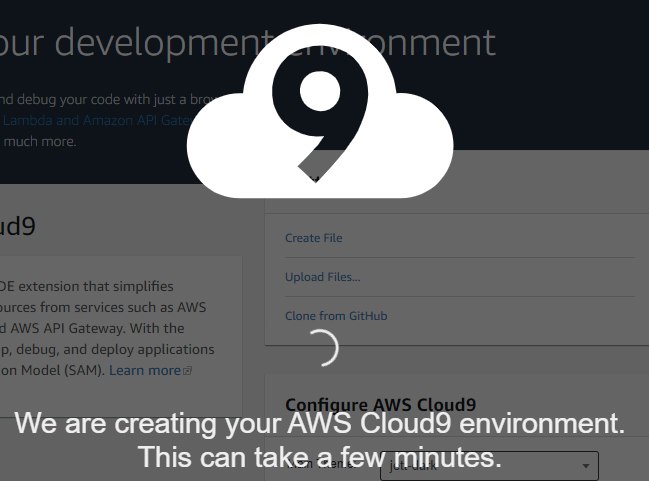Click the 'much more.' text in header banner
The width and height of the screenshot is (649, 481).
click(x=38, y=141)
